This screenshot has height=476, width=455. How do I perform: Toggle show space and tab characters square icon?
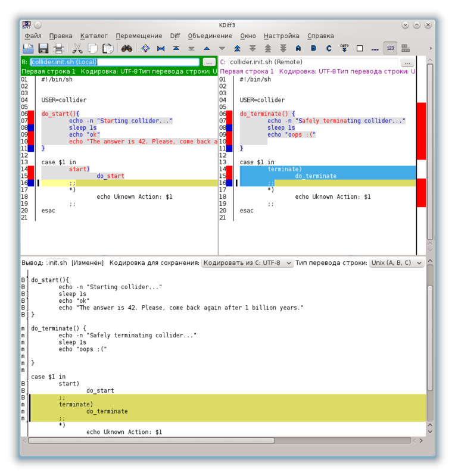[360, 48]
